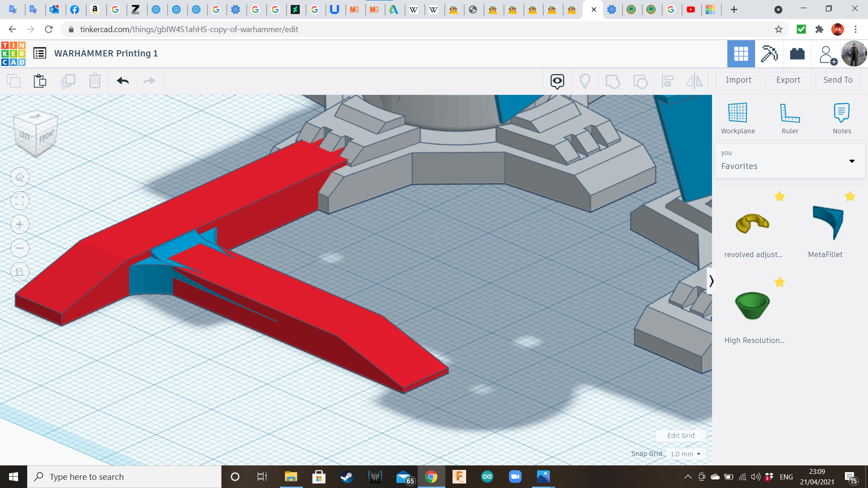Click the Blocks pickaxe mode icon
This screenshot has height=488, width=868.
(x=769, y=54)
